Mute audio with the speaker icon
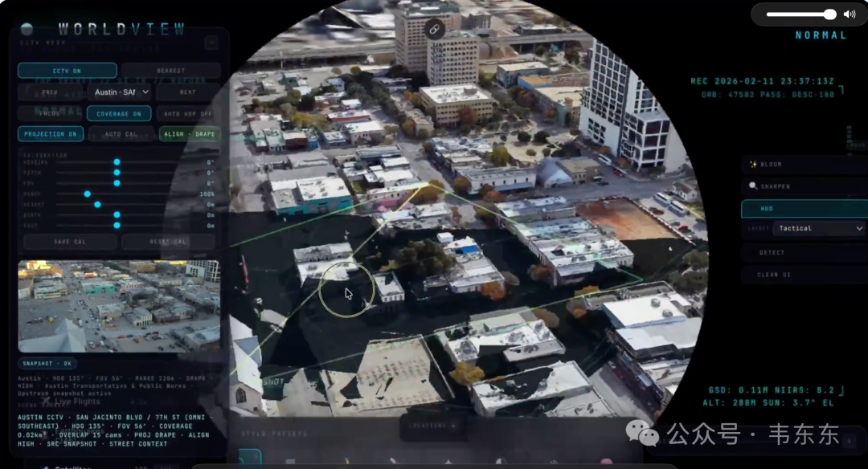868x469 pixels. point(850,14)
